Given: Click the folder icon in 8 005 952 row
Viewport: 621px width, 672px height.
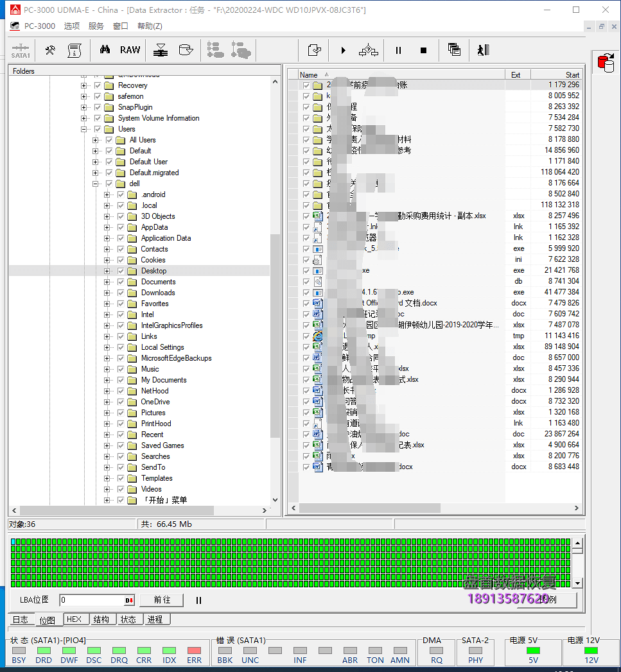Looking at the screenshot, I should (318, 96).
